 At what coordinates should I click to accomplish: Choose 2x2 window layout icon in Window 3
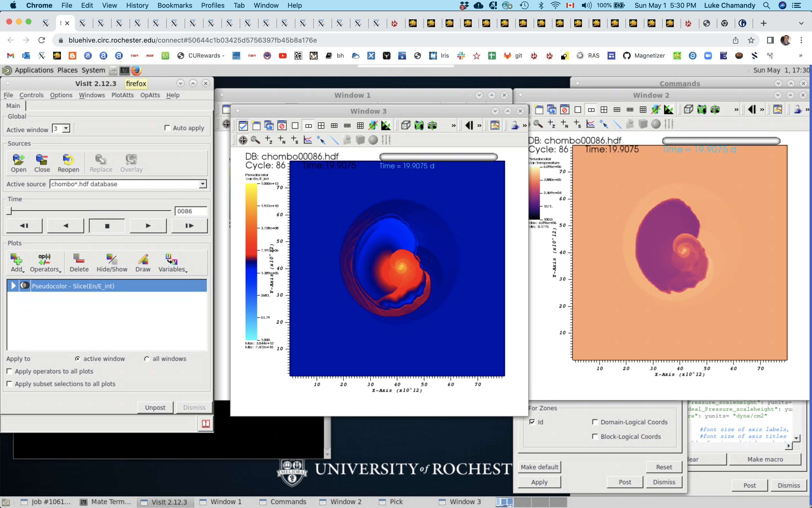pyautogui.click(x=321, y=126)
